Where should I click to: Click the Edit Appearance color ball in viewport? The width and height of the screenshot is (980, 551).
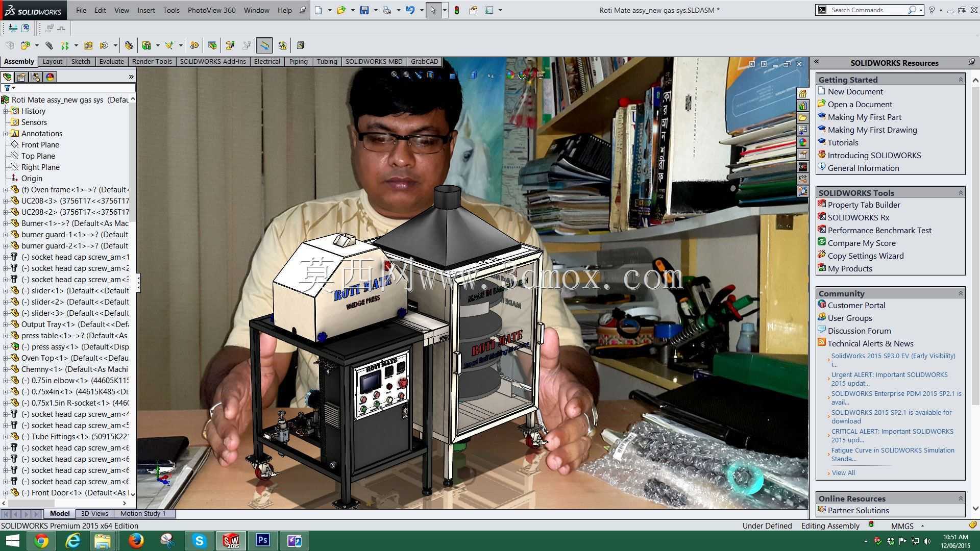[510, 75]
